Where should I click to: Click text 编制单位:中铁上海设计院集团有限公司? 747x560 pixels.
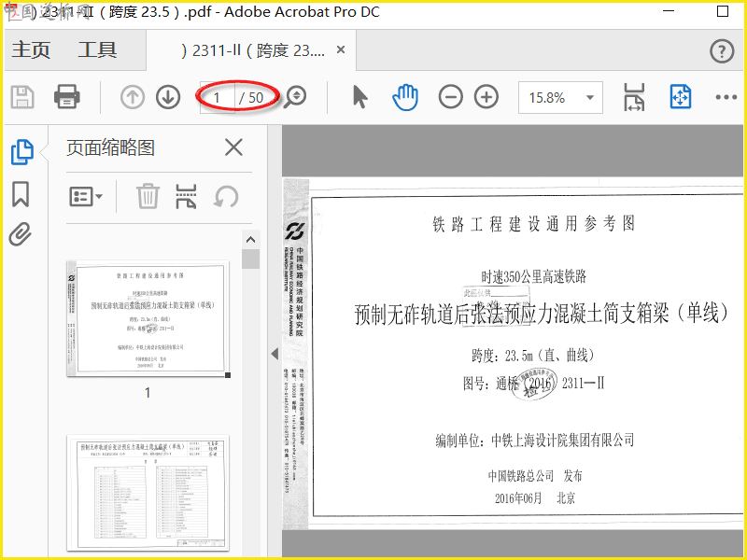coord(535,441)
